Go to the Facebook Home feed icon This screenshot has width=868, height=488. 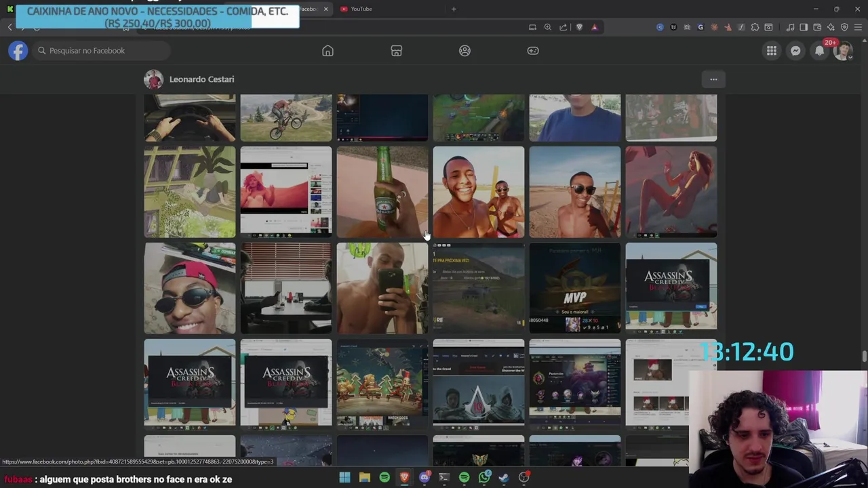click(328, 51)
